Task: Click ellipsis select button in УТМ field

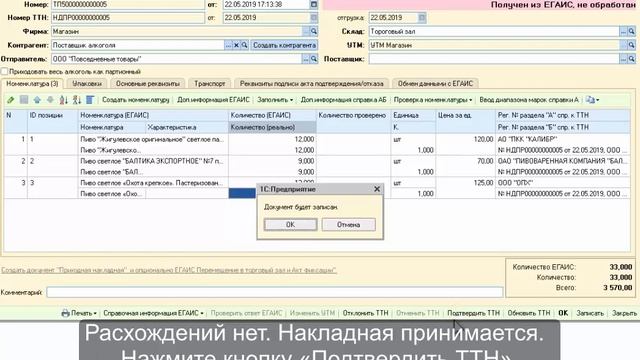Action: tap(623, 45)
